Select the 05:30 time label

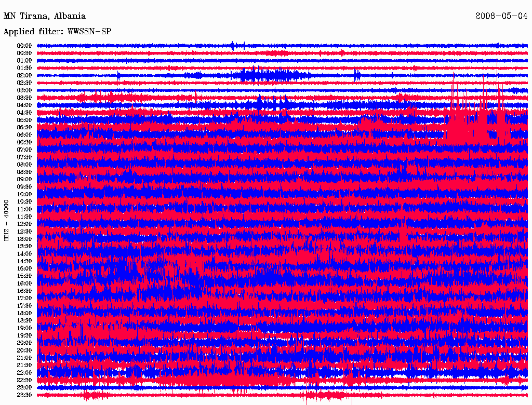(x=24, y=127)
